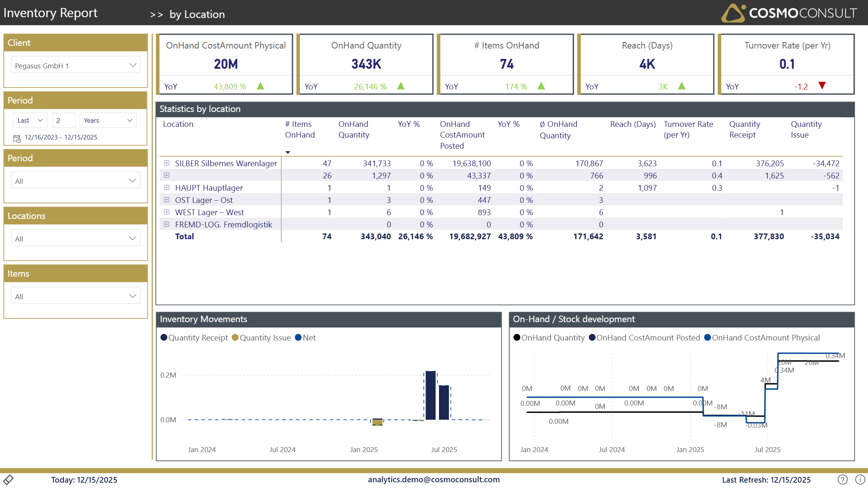868x488 pixels.
Task: Click the calendar icon beside date range
Action: pyautogui.click(x=17, y=138)
